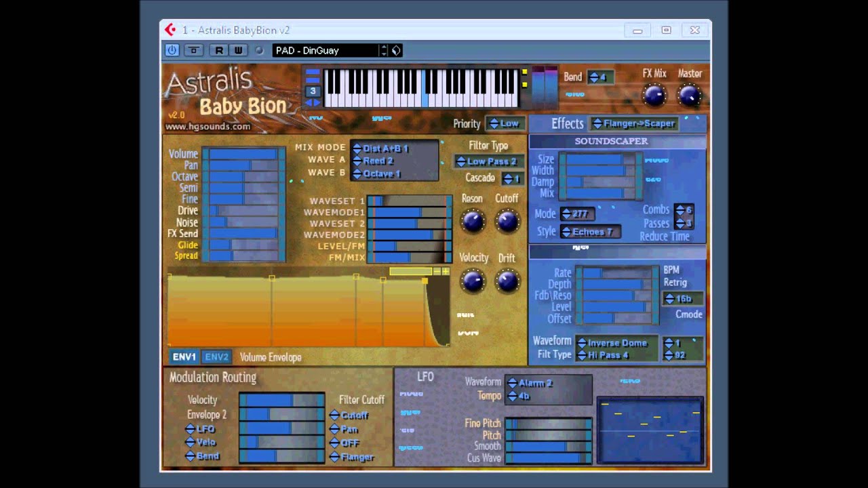Screen dimensions: 868x488
Task: Open the Priority dropdown showing Low
Action: [505, 123]
